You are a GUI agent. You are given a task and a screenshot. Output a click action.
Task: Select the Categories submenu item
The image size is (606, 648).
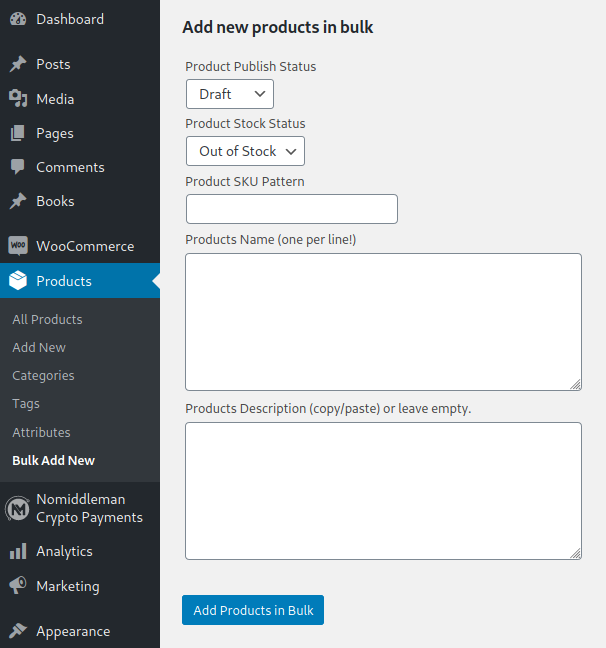coord(43,376)
